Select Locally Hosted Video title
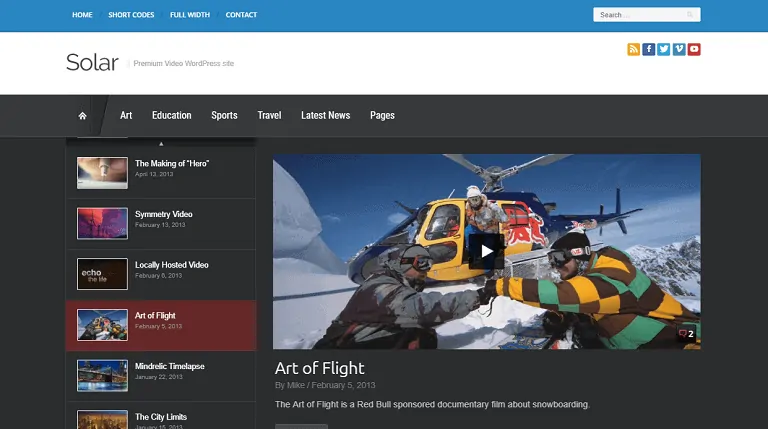The image size is (768, 429). [171, 265]
